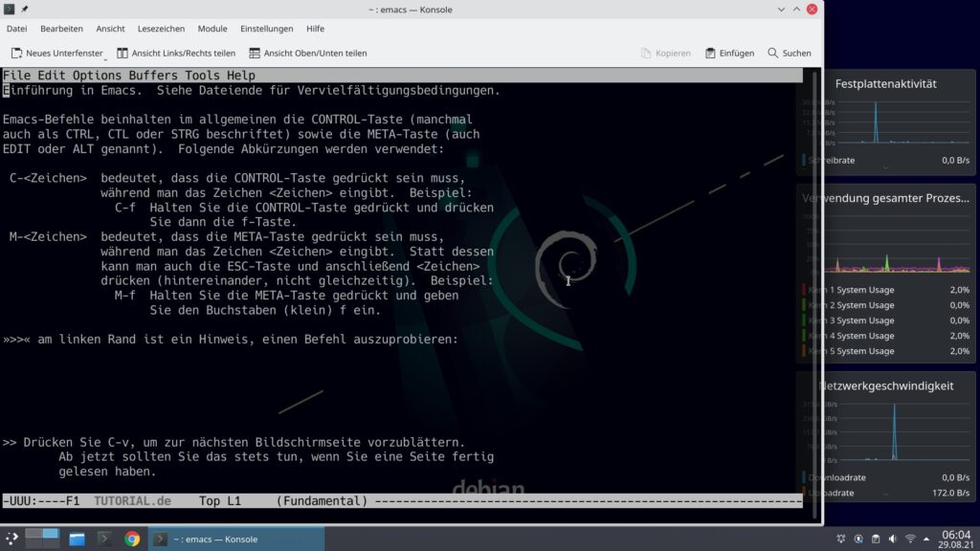Click TUTORIAL.de in the Emacs mode line
Screen dimensions: 980x551
(x=132, y=501)
